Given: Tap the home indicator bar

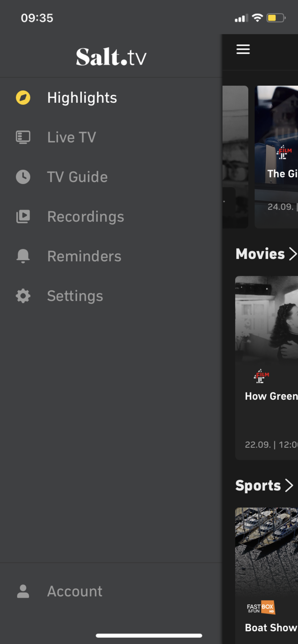Looking at the screenshot, I should pos(149,635).
